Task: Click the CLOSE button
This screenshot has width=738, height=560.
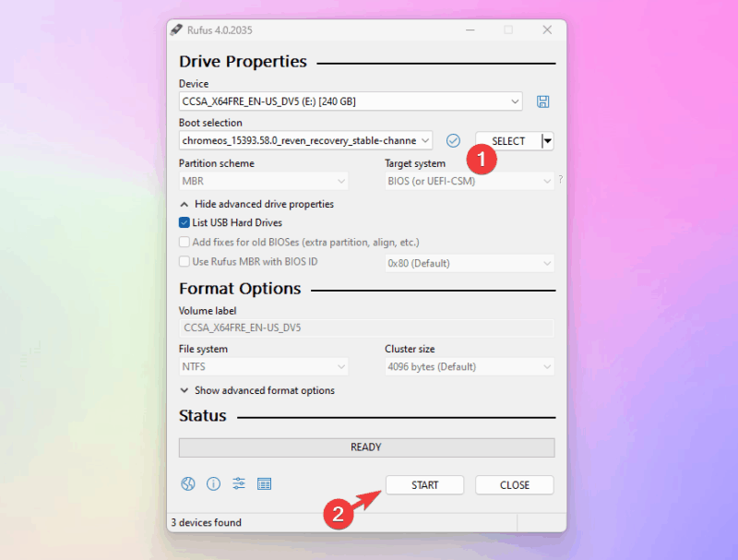Action: click(x=515, y=485)
